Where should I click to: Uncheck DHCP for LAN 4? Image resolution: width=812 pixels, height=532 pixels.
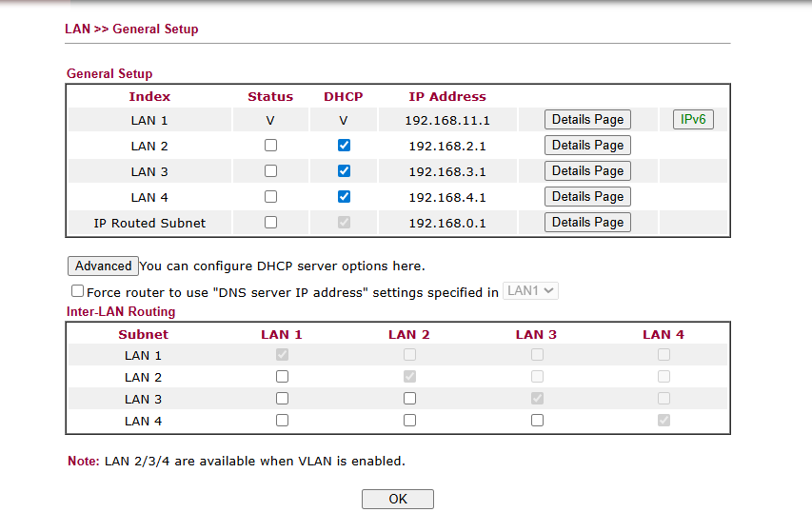coord(344,197)
